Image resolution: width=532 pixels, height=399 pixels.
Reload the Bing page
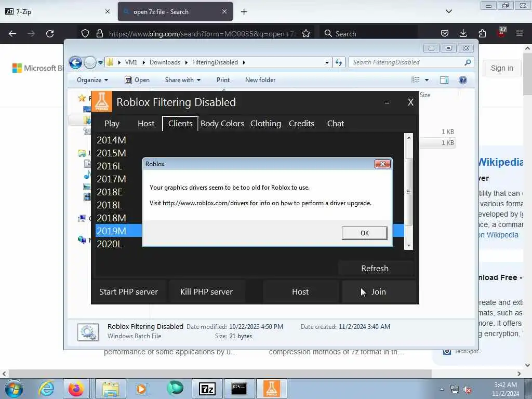pos(50,34)
